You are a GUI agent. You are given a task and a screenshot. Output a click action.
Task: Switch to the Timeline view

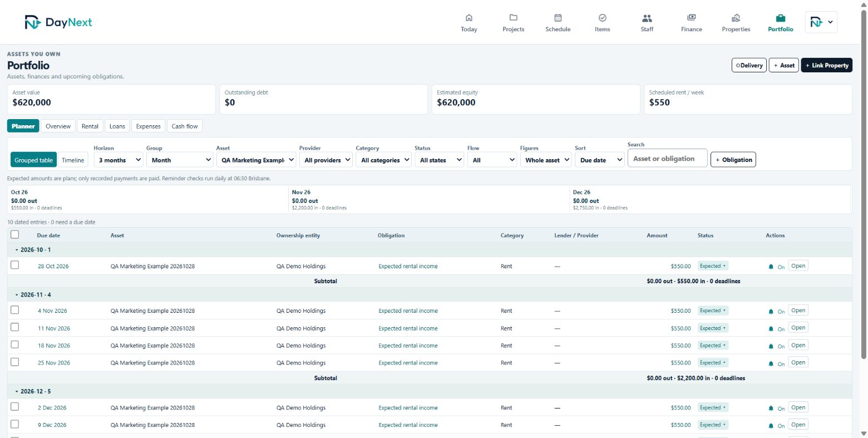click(x=73, y=160)
